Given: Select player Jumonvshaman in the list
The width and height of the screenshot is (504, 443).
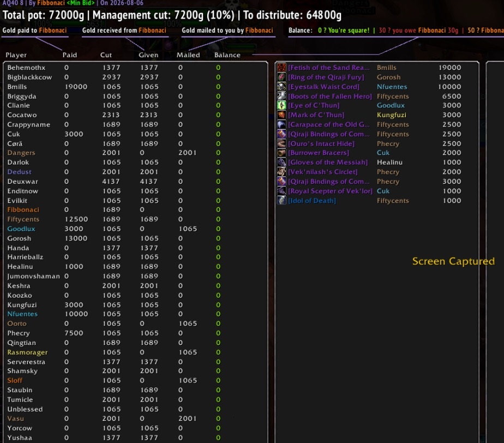Looking at the screenshot, I should 33,276.
